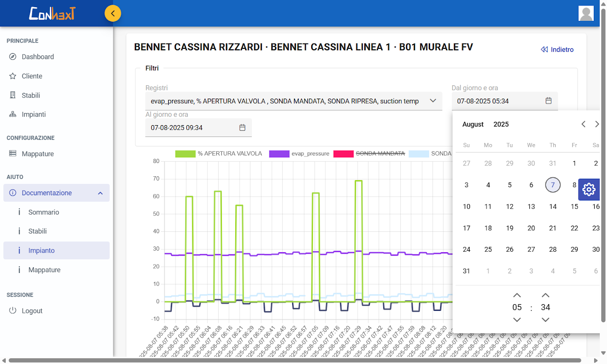
Task: Click the light blue SONDA legend color swatch
Action: pyautogui.click(x=418, y=154)
